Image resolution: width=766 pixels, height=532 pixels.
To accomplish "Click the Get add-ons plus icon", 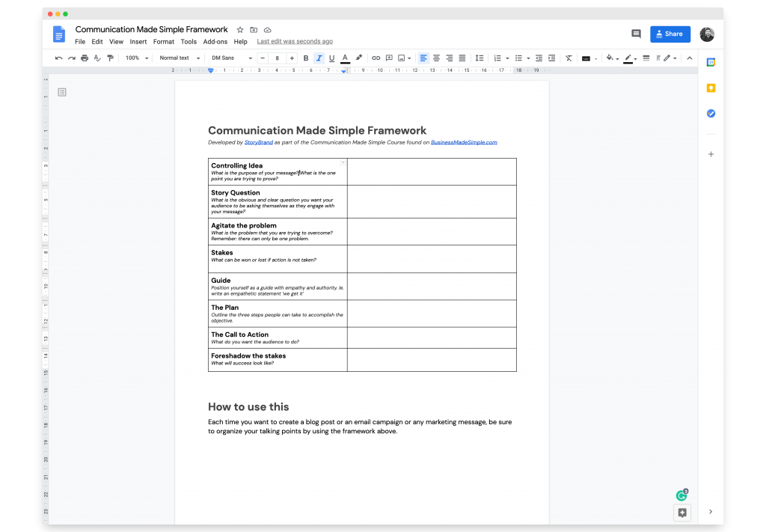I will tap(711, 154).
